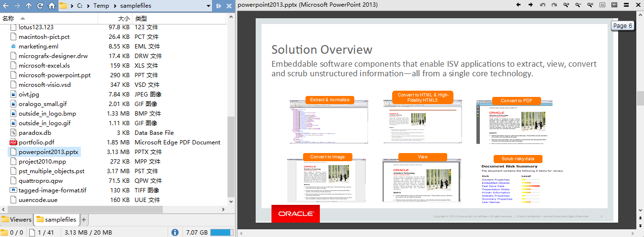Rotate the preview counterclockwise
Viewport: 644px width, 237px height.
pyautogui.click(x=542, y=5)
